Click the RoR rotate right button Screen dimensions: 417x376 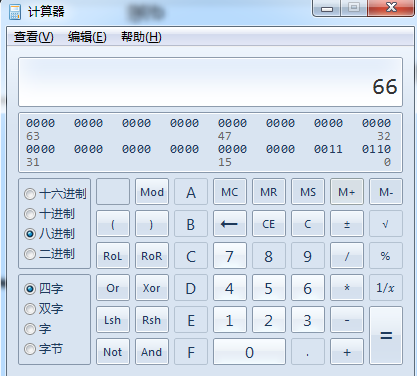pos(152,256)
